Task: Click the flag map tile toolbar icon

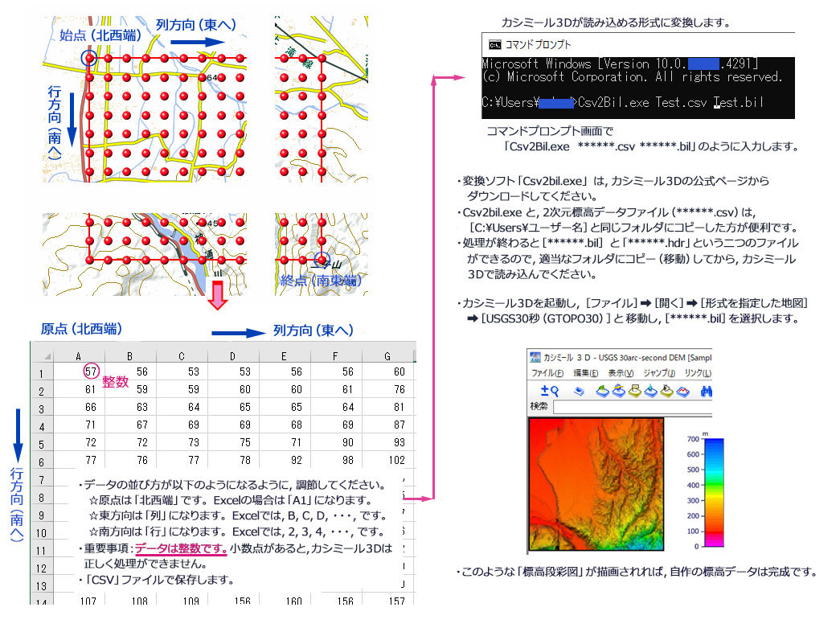Action: 666,390
